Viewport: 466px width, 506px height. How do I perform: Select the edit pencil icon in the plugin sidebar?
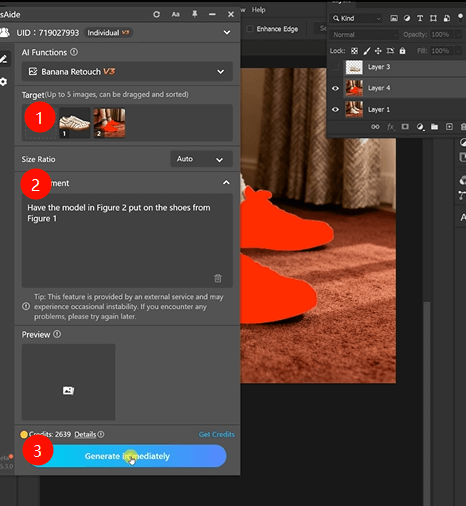3,59
